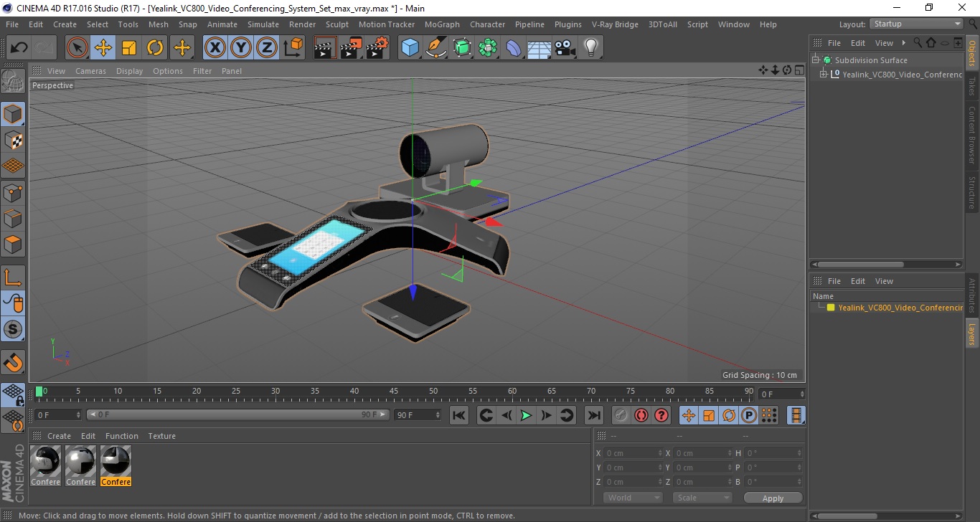Select Model mode in left toolbar
This screenshot has height=522, width=980.
point(13,114)
